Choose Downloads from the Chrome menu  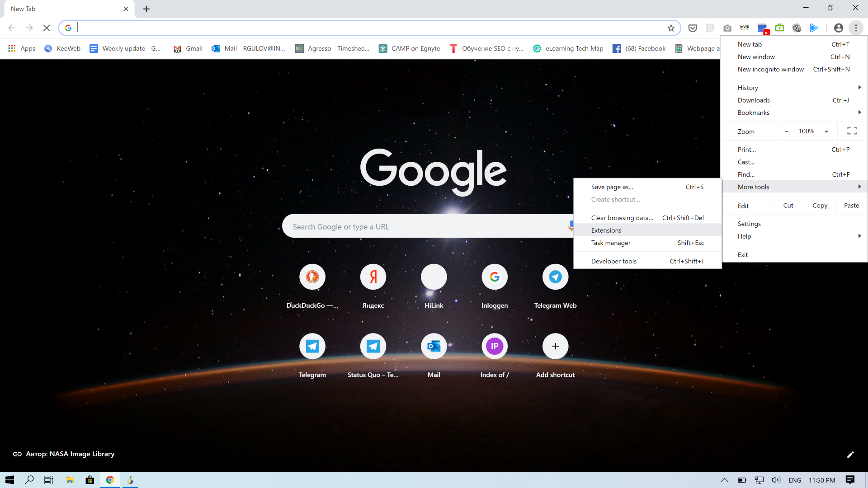[795, 100]
